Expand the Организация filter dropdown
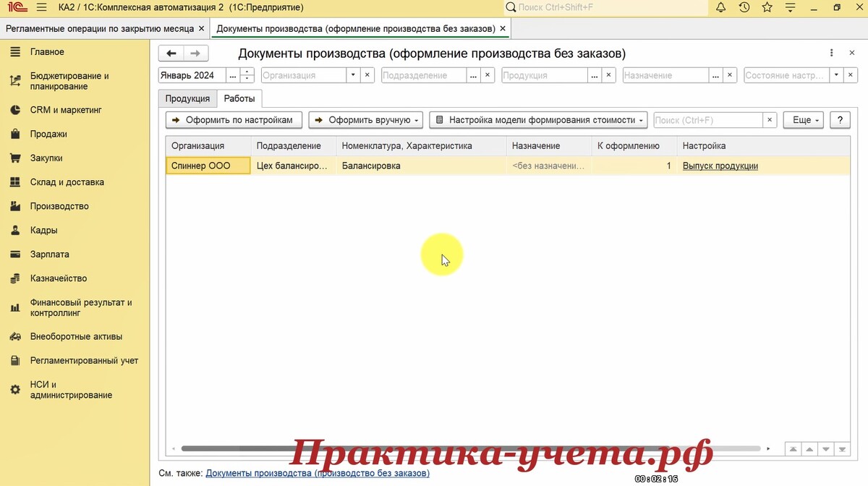868x486 pixels. [x=352, y=75]
